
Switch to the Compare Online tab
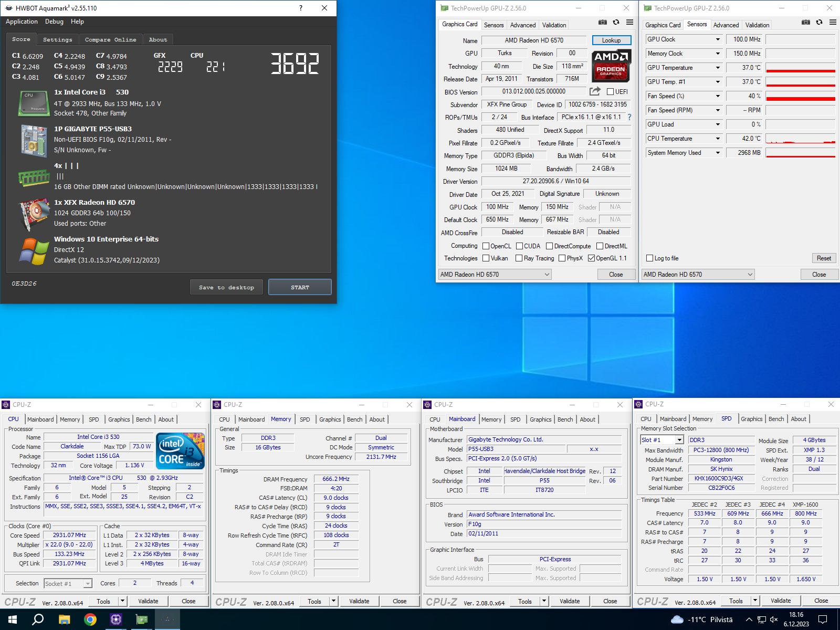[x=110, y=39]
